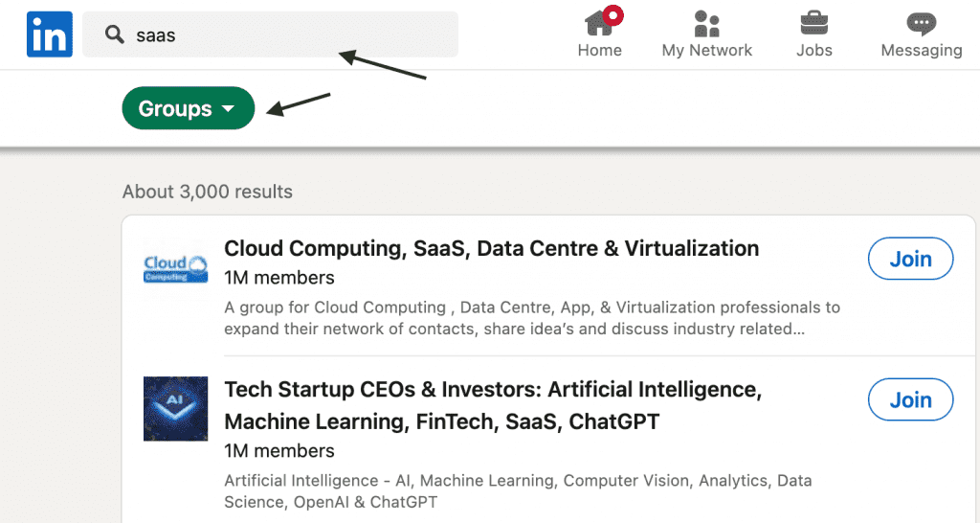Select the Home navigation label
The width and height of the screenshot is (980, 523).
pyautogui.click(x=600, y=51)
